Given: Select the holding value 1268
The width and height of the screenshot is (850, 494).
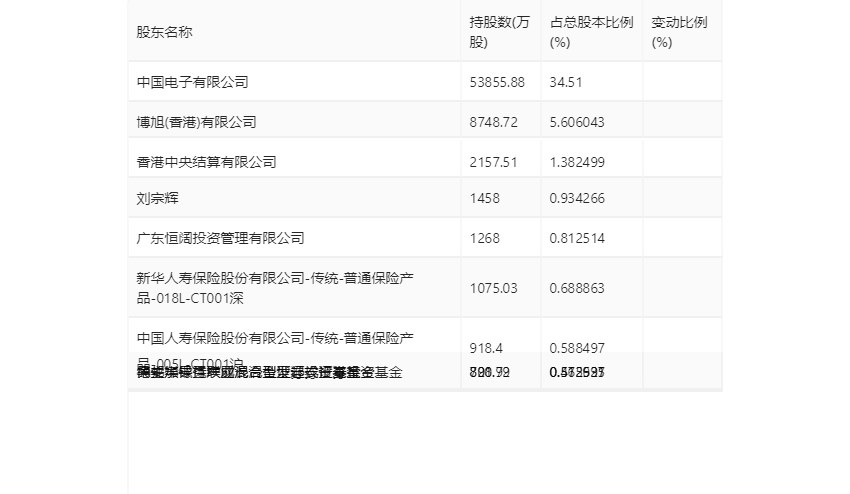Looking at the screenshot, I should [x=485, y=239].
